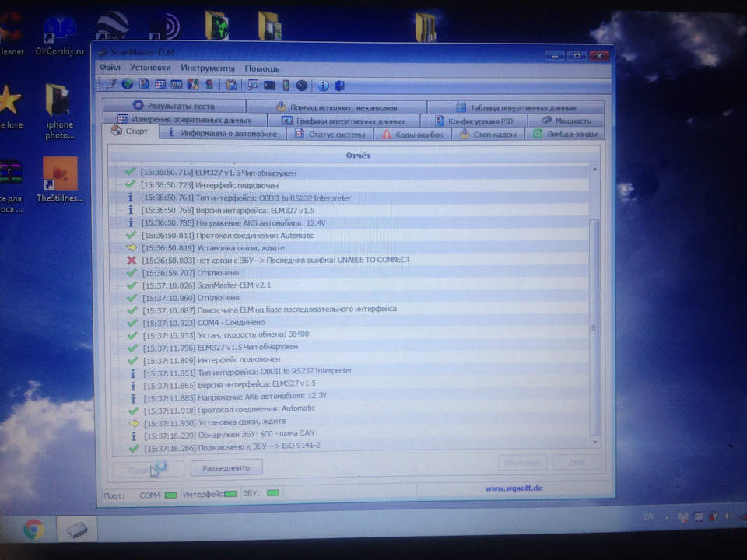Switch to the Стоп-кадры tab
This screenshot has width=747, height=560.
pos(488,135)
